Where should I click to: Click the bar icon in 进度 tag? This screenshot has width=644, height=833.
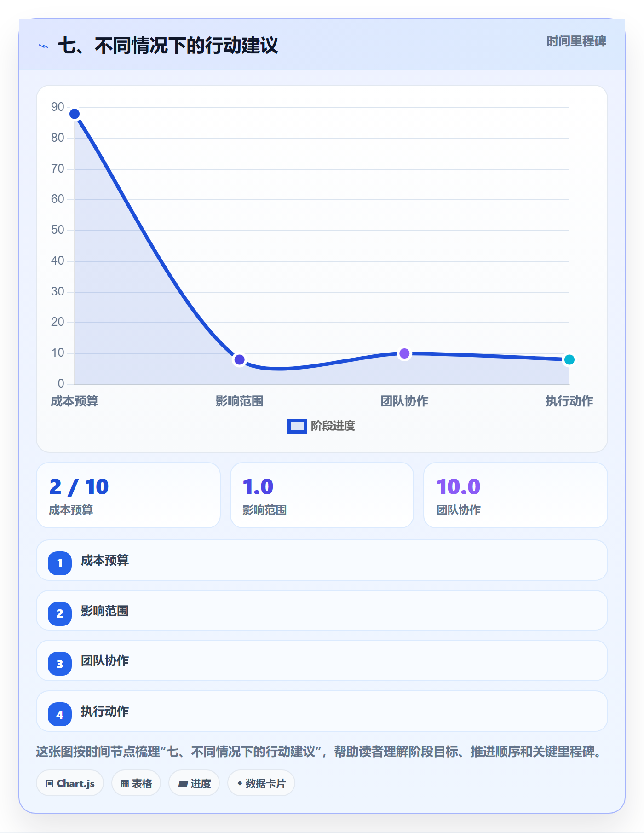(x=183, y=784)
